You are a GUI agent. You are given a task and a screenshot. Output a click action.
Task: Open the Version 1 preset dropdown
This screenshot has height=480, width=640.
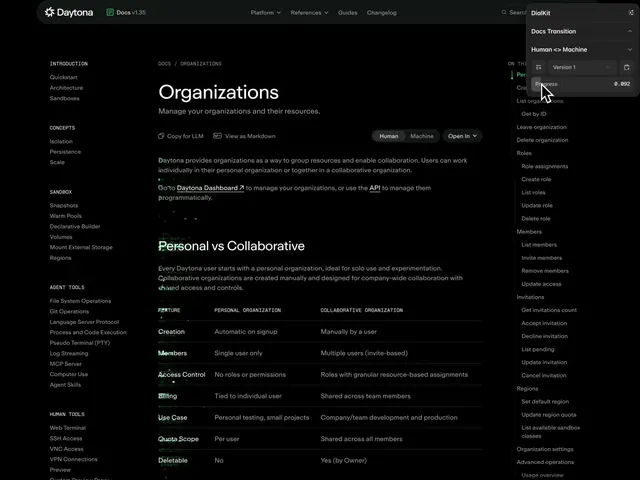pos(582,67)
